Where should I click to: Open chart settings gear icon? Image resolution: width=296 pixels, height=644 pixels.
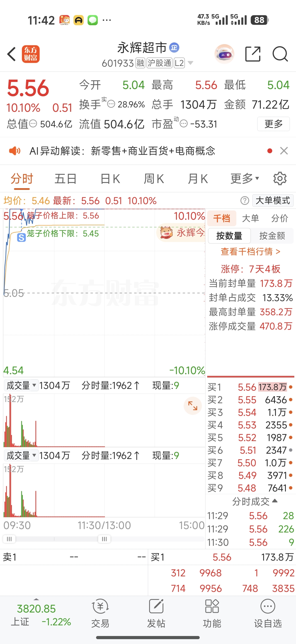pyautogui.click(x=280, y=178)
